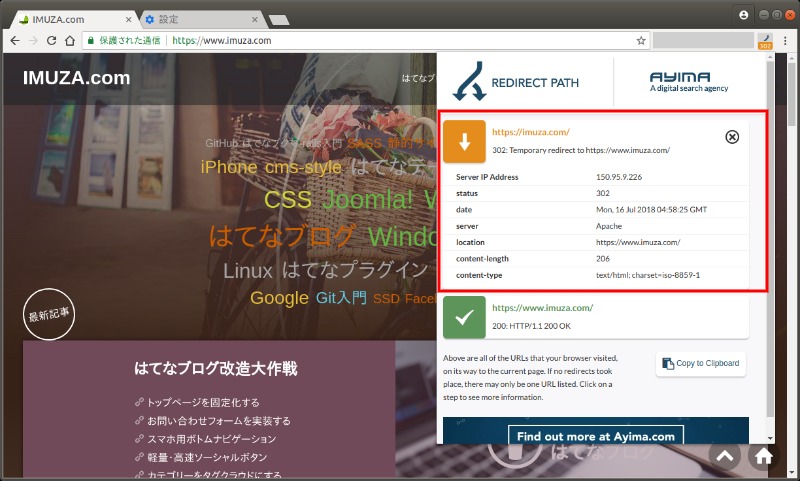800x481 pixels.
Task: Select the date header value
Action: 652,210
